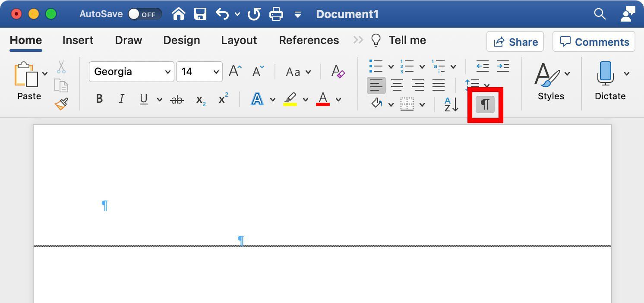
Task: Switch to the Insert tab
Action: tap(78, 40)
